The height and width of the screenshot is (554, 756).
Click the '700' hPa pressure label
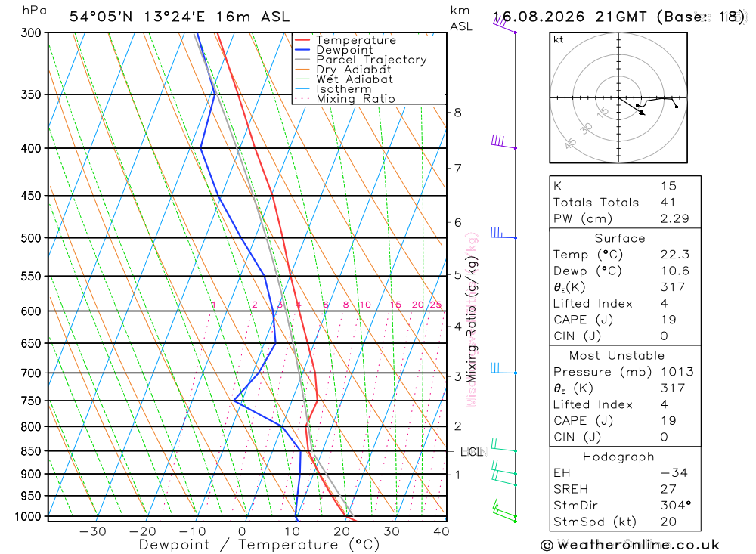(x=31, y=373)
